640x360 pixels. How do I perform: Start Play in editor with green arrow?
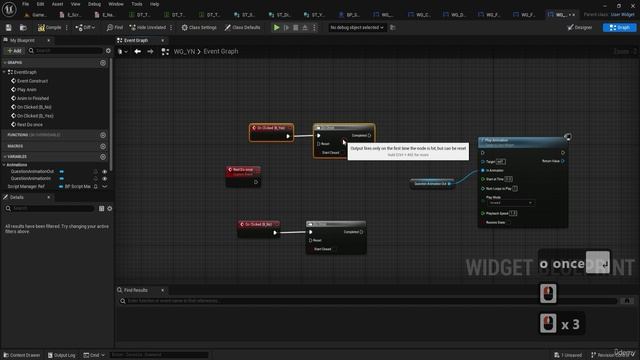coord(276,27)
